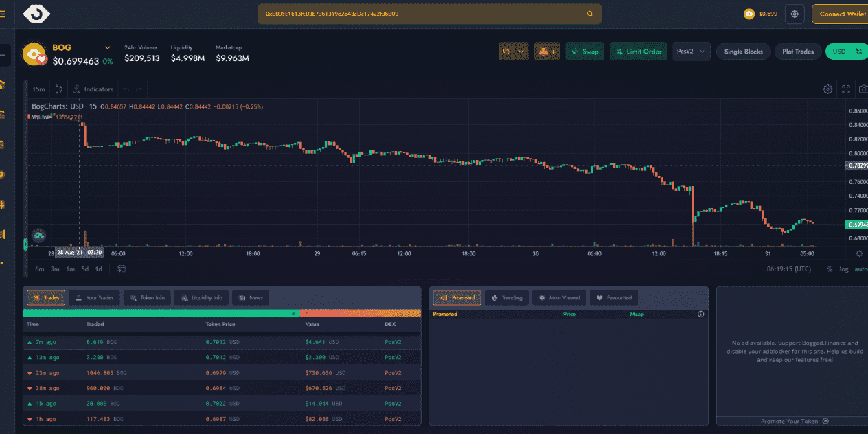
Task: Click the Connect Wallet button
Action: tap(839, 14)
